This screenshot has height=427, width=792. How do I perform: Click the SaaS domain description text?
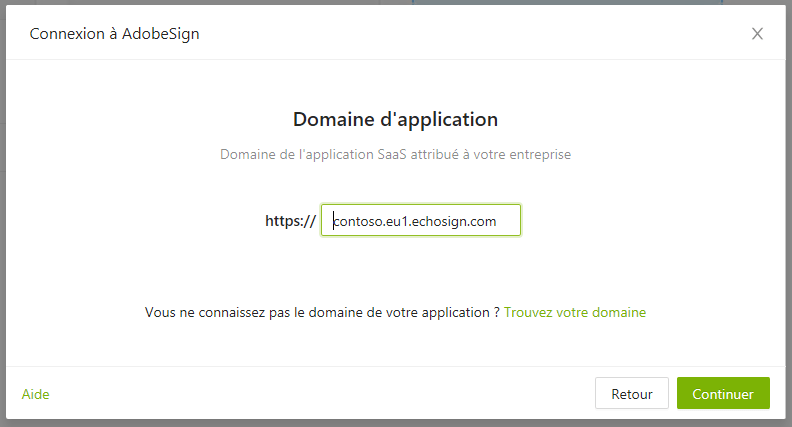[395, 154]
